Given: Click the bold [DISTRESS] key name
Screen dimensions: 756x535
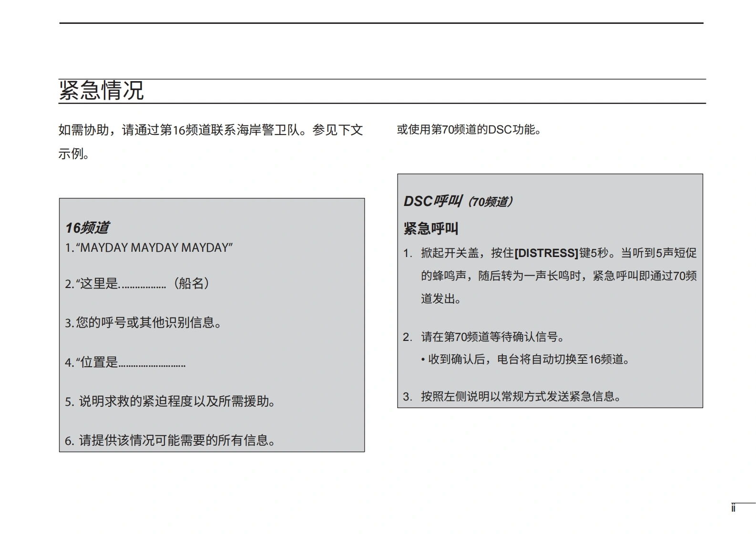Looking at the screenshot, I should pos(546,253).
